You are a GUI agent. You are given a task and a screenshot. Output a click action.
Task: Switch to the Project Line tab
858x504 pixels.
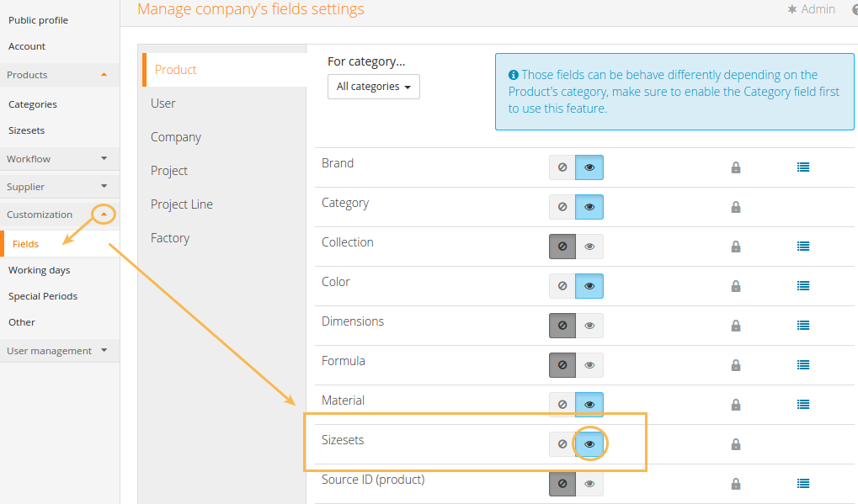coord(182,204)
